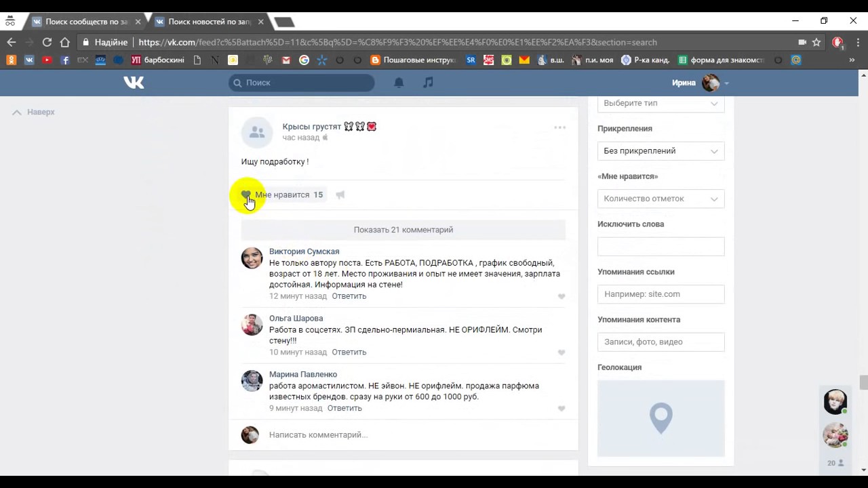Like Марина Павленко's comment heart

[561, 409]
